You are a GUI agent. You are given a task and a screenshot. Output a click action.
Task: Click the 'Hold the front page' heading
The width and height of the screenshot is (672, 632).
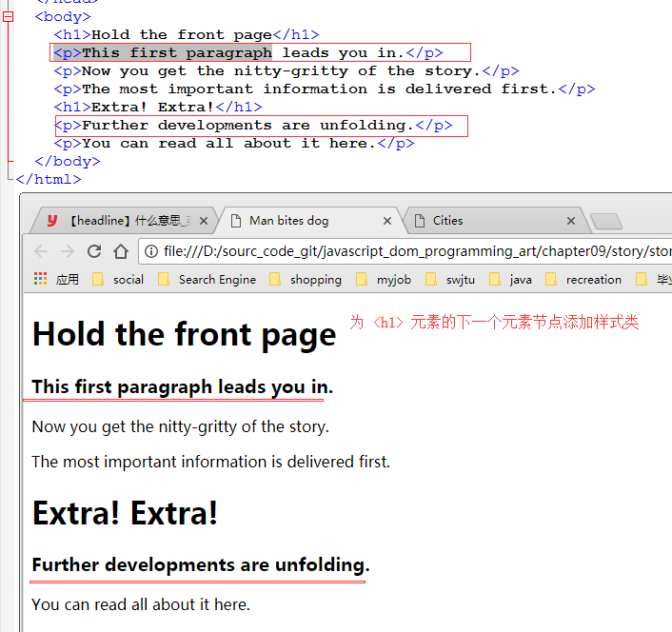(185, 335)
